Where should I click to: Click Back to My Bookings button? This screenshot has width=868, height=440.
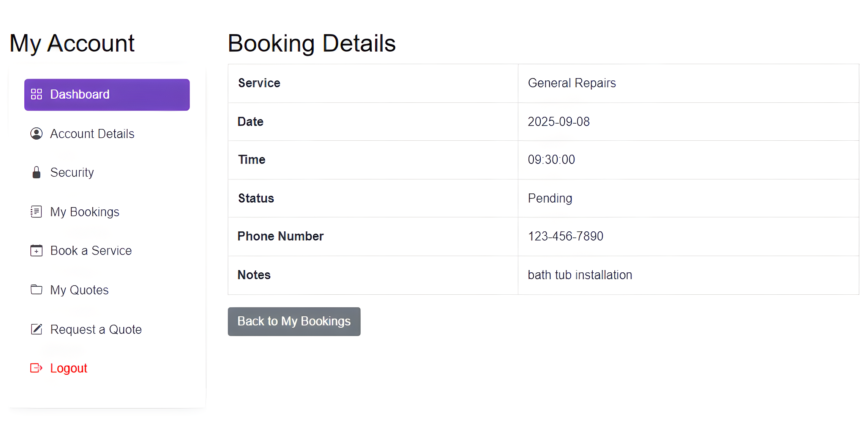click(294, 321)
